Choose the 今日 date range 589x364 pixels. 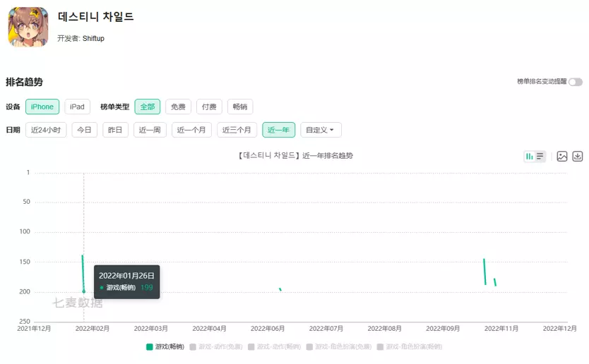click(84, 130)
